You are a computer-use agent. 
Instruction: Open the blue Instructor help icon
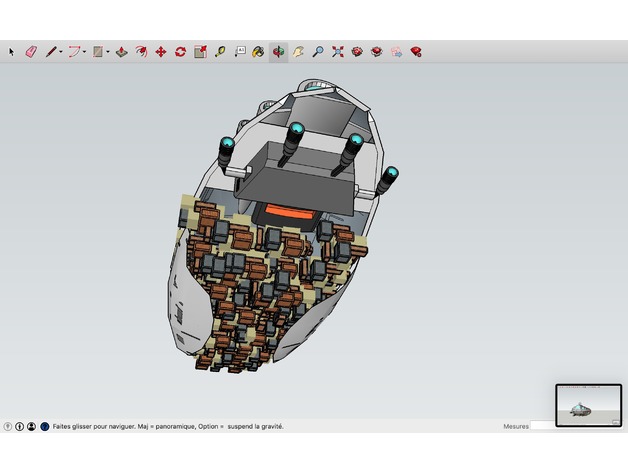45,427
